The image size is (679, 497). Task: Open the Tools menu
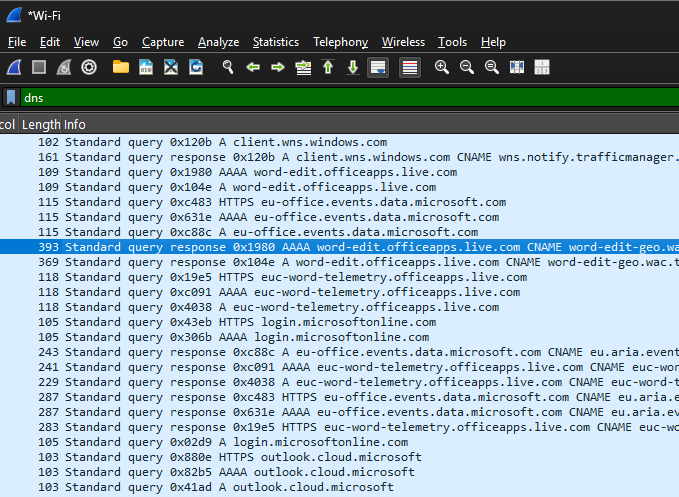[452, 42]
